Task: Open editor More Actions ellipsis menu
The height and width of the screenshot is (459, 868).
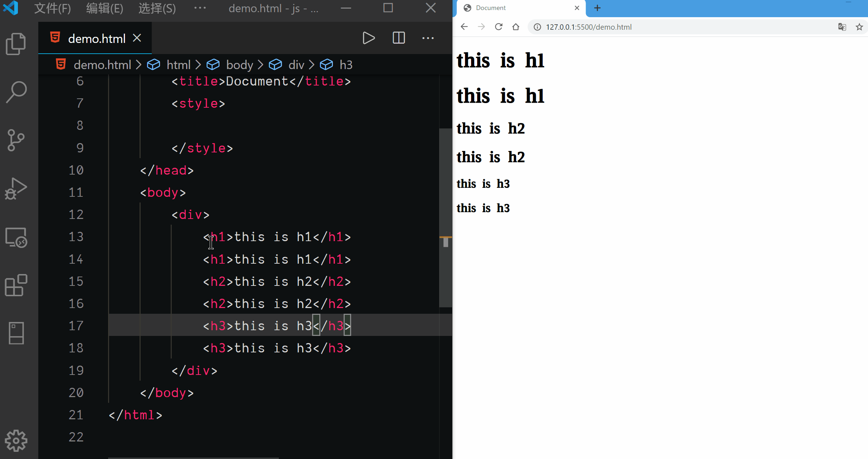Action: (x=428, y=38)
